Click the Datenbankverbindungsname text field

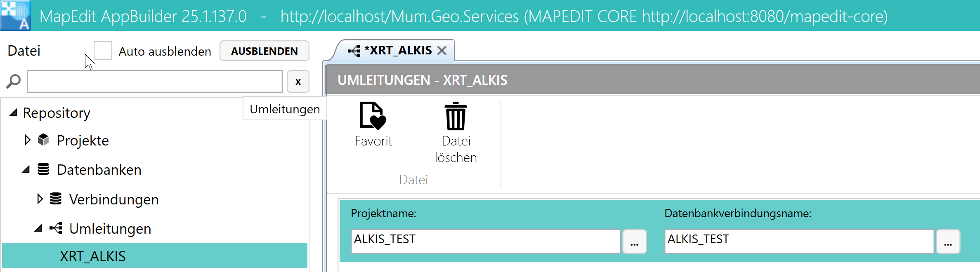point(798,242)
